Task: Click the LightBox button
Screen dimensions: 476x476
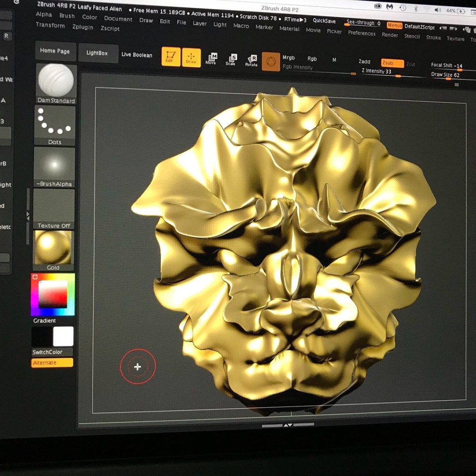Action: pyautogui.click(x=97, y=53)
